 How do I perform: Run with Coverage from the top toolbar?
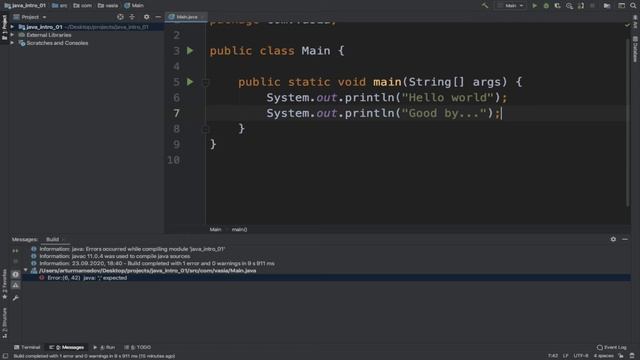pos(558,6)
